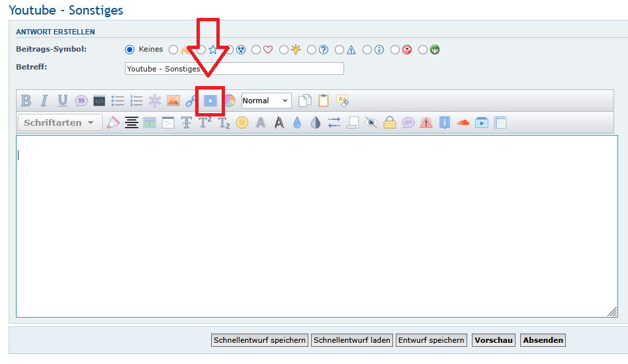
Task: Create a bulleted list
Action: [x=118, y=101]
